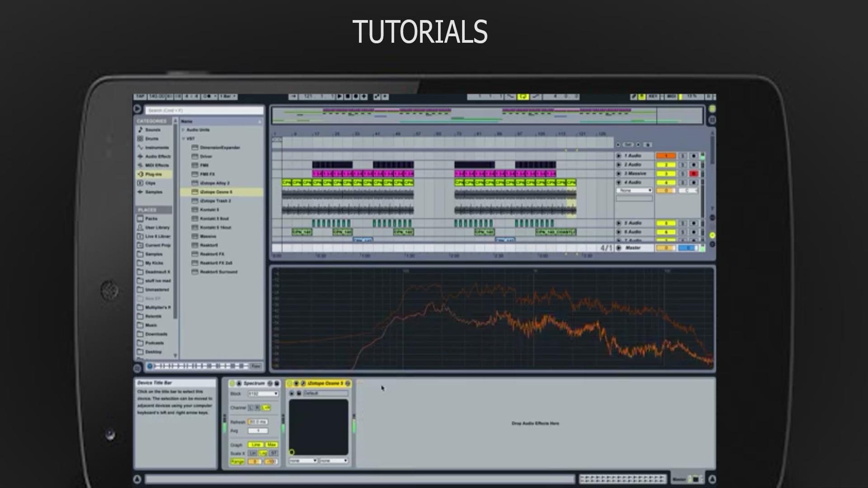Click the Master pan blue slider
The width and height of the screenshot is (868, 488).
click(687, 248)
